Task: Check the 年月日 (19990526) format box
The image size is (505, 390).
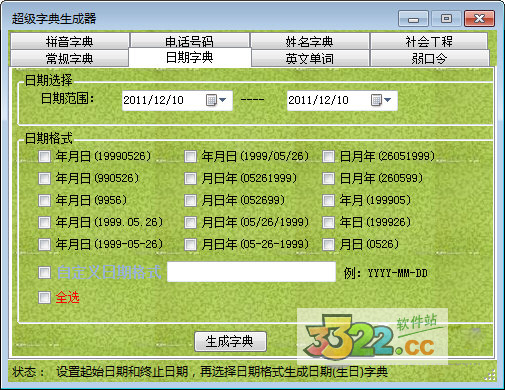Action: (x=44, y=156)
